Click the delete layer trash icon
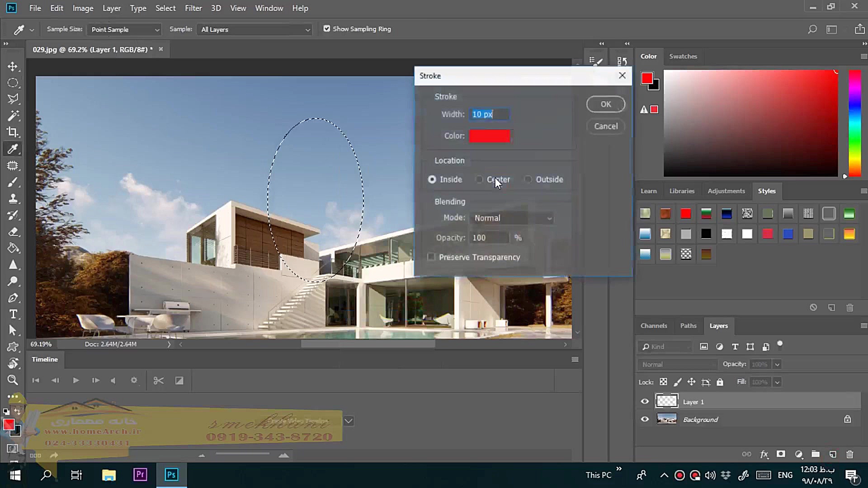 pos(849,454)
